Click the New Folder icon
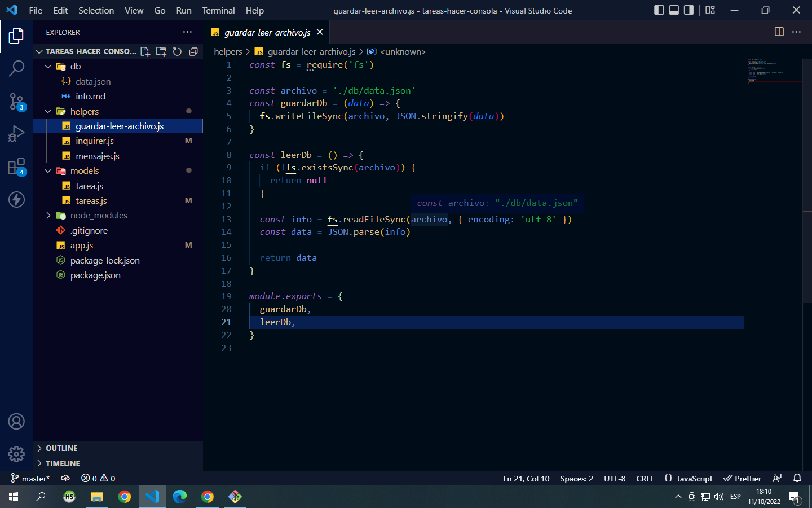Screen dimensions: 812x508 (161, 51)
